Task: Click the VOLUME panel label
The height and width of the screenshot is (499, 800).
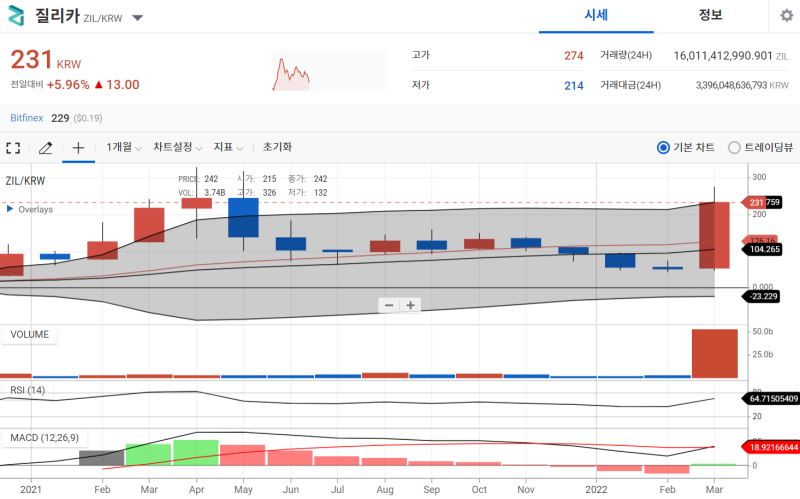Action: [30, 335]
